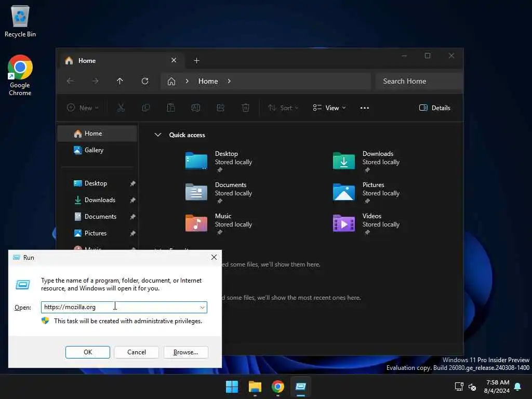Click the Run app in the taskbar
The width and height of the screenshot is (532, 399).
point(301,387)
